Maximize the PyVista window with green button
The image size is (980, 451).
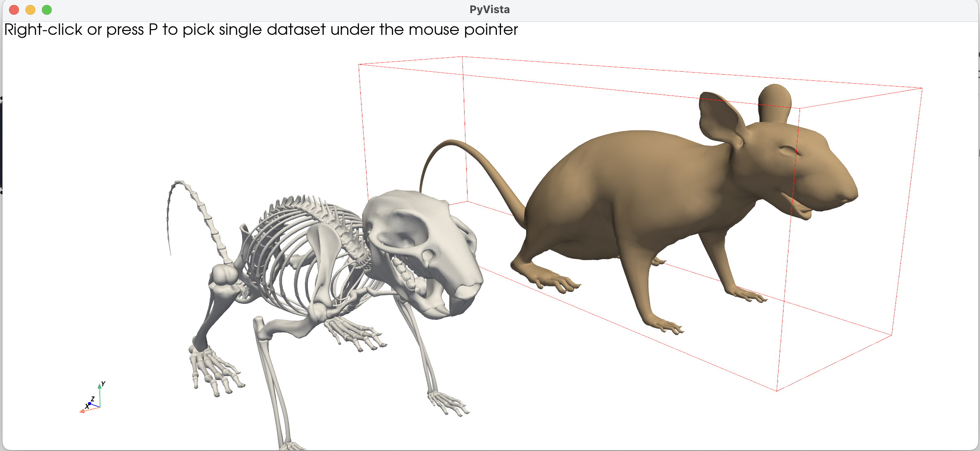tap(47, 9)
